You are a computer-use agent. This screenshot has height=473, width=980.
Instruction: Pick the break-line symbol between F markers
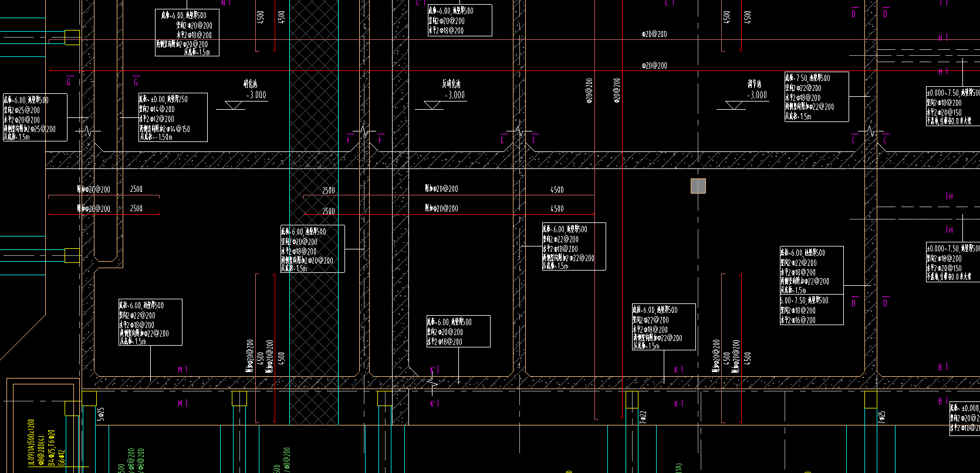click(364, 131)
